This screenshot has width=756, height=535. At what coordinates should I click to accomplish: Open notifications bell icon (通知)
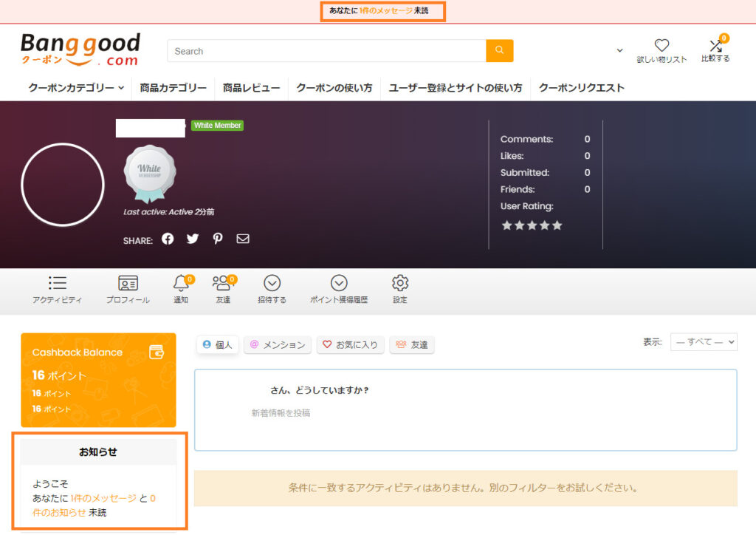click(x=180, y=284)
